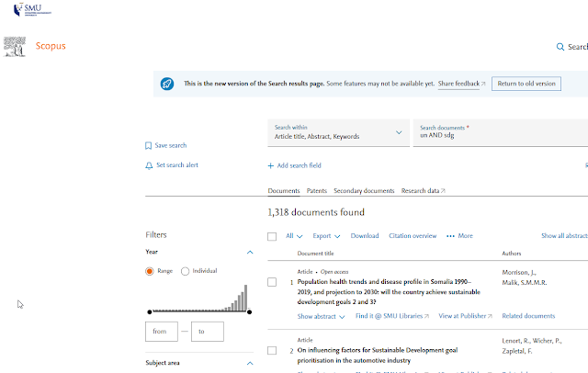Open the More options menu
Image resolution: width=588 pixels, height=373 pixels.
point(459,236)
